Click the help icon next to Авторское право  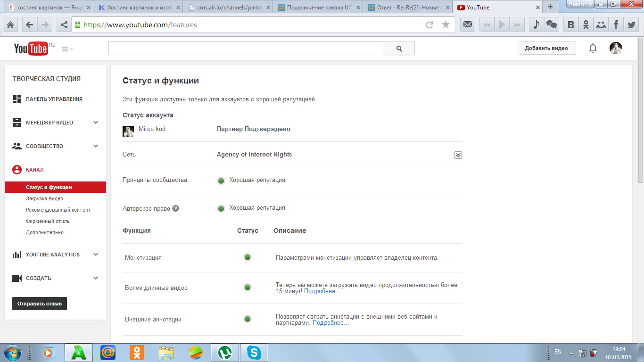(x=175, y=208)
